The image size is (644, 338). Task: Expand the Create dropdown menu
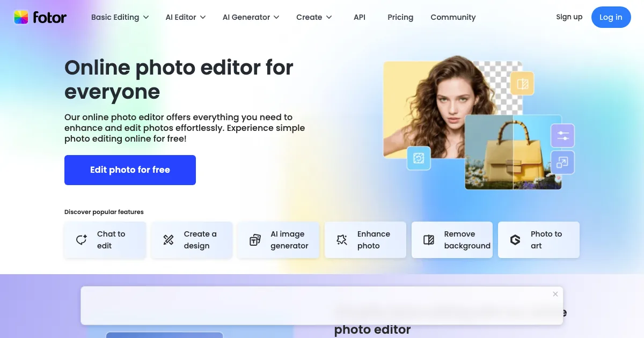click(x=314, y=17)
